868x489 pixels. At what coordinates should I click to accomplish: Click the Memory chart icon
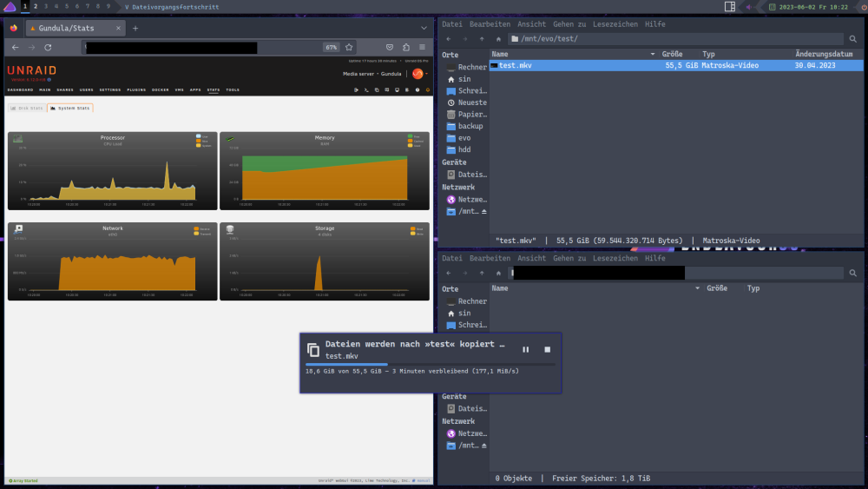pos(230,138)
